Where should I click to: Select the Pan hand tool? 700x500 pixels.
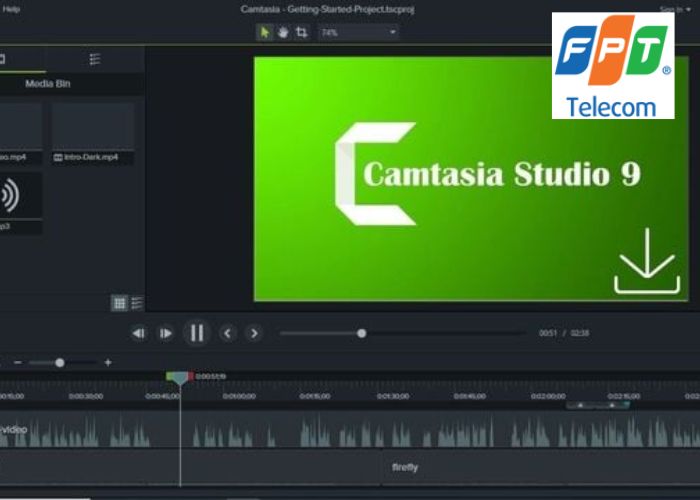point(283,32)
